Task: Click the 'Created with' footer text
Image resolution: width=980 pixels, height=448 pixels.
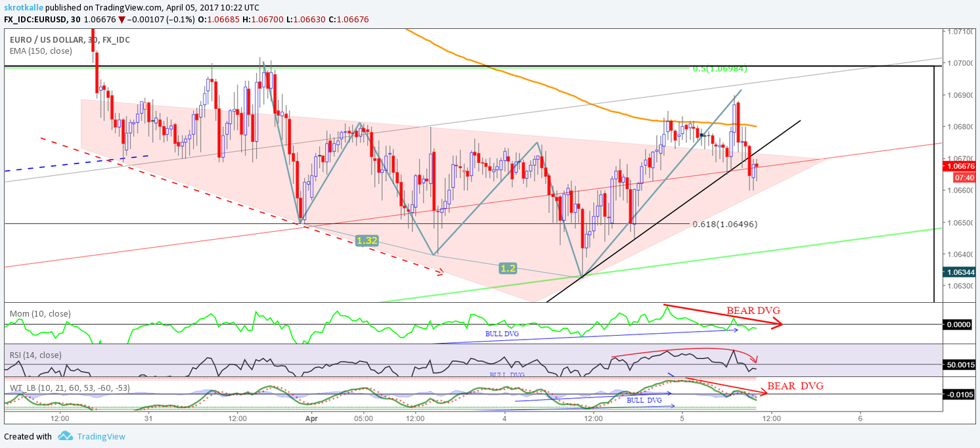Action: (28, 437)
